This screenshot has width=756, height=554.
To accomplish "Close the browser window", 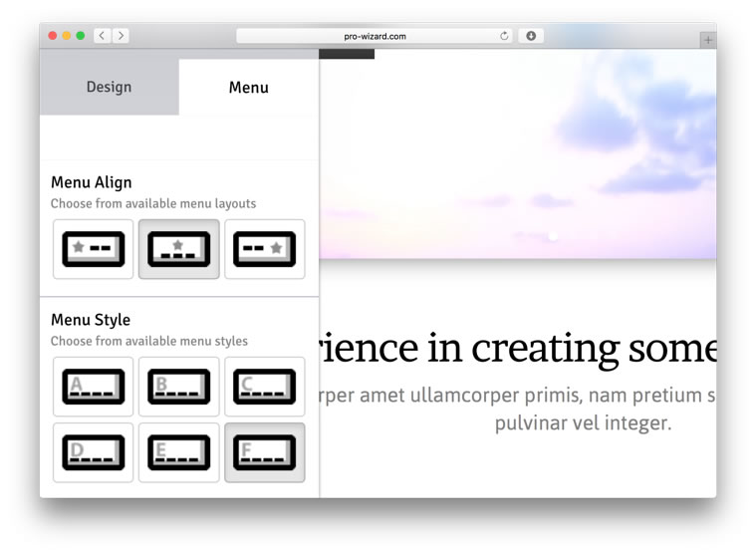I will 53,36.
